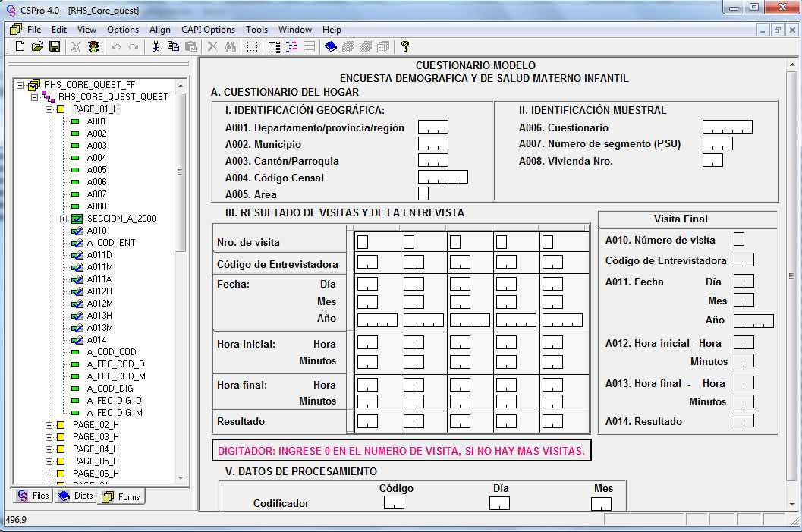The width and height of the screenshot is (802, 532).
Task: Click the A008 Vivienda Nro. field box
Action: (x=712, y=160)
